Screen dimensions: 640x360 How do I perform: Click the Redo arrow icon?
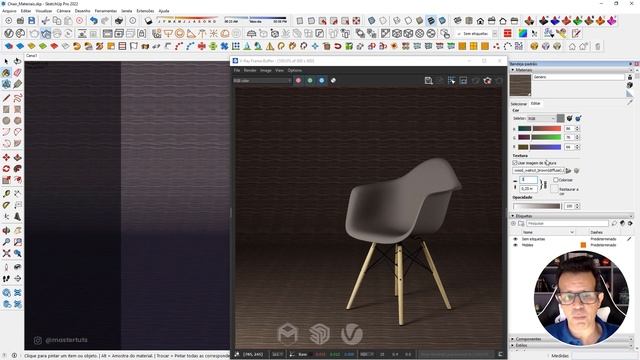tap(105, 20)
